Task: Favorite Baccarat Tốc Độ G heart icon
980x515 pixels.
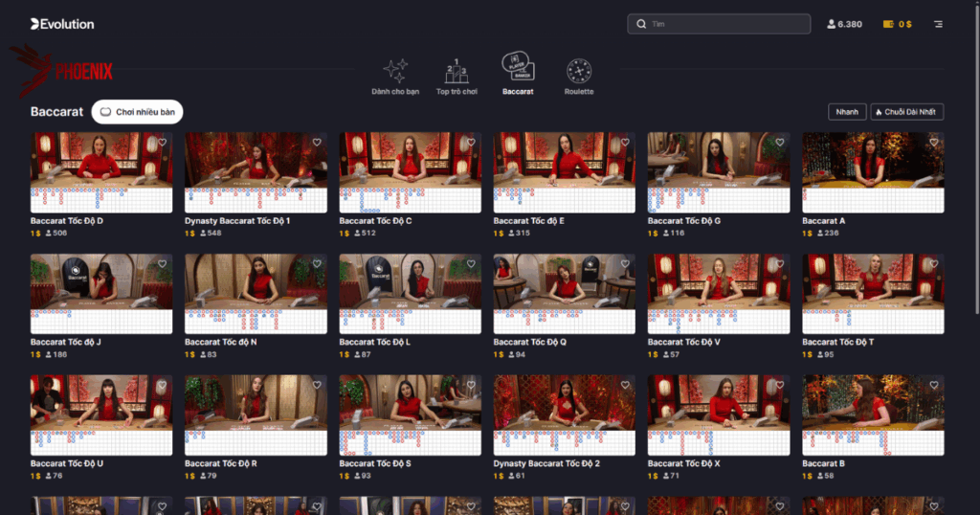Action: tap(779, 143)
